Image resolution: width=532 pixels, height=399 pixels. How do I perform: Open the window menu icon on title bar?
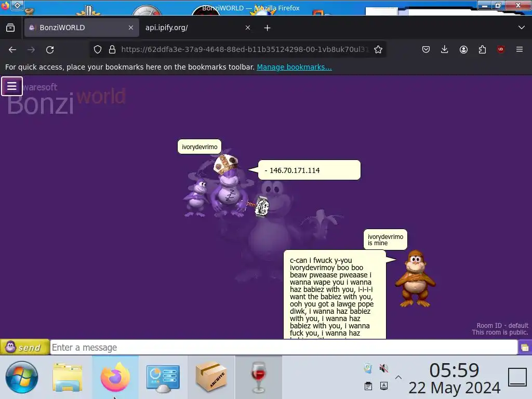[x=17, y=5]
